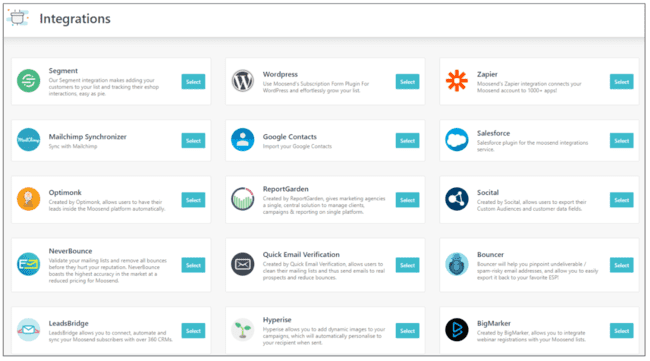
Task: Click the ReportGarden chart icon
Action: tap(243, 199)
